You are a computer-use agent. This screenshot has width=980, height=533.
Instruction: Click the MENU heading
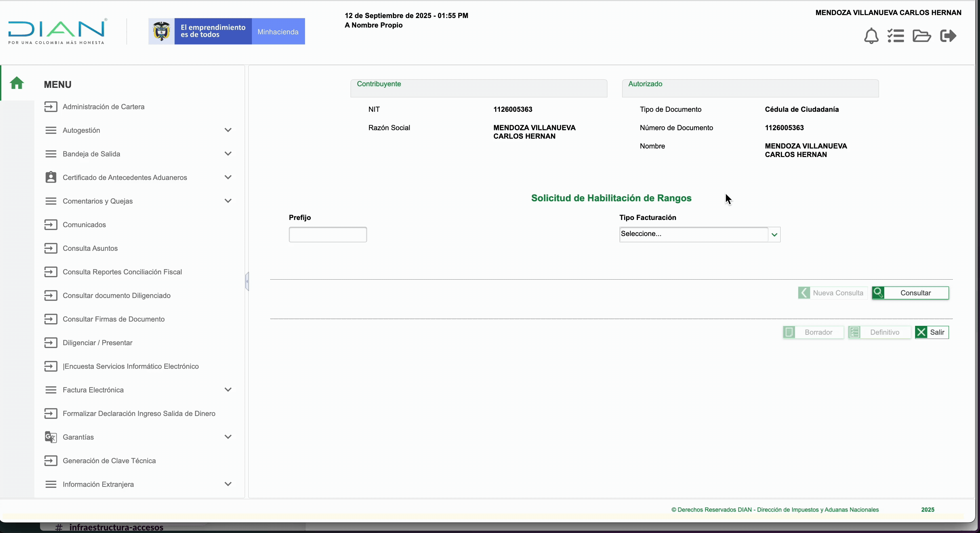(x=57, y=84)
